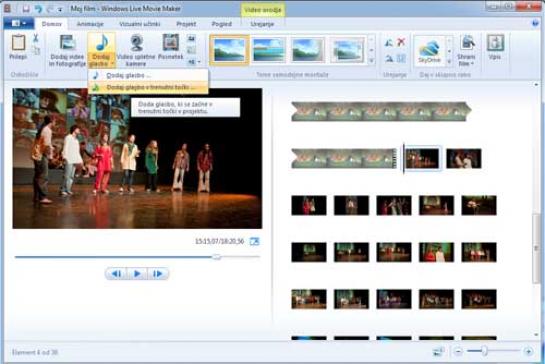Select the highlighted clip right of the playhead
The image size is (545, 364).
(x=422, y=159)
